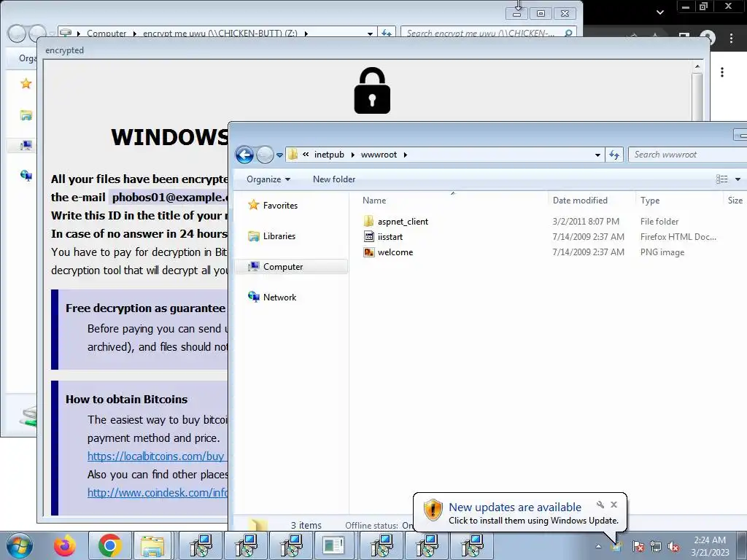Click the Forward arrow in wwwroot window
Screen dimensions: 747x560
coord(265,155)
